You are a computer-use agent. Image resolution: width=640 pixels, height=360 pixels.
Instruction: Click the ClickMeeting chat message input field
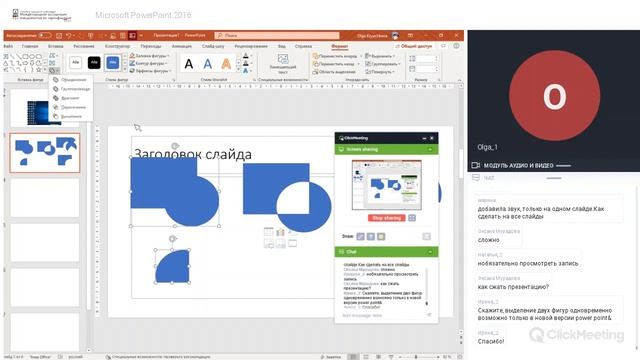pyautogui.click(x=382, y=315)
